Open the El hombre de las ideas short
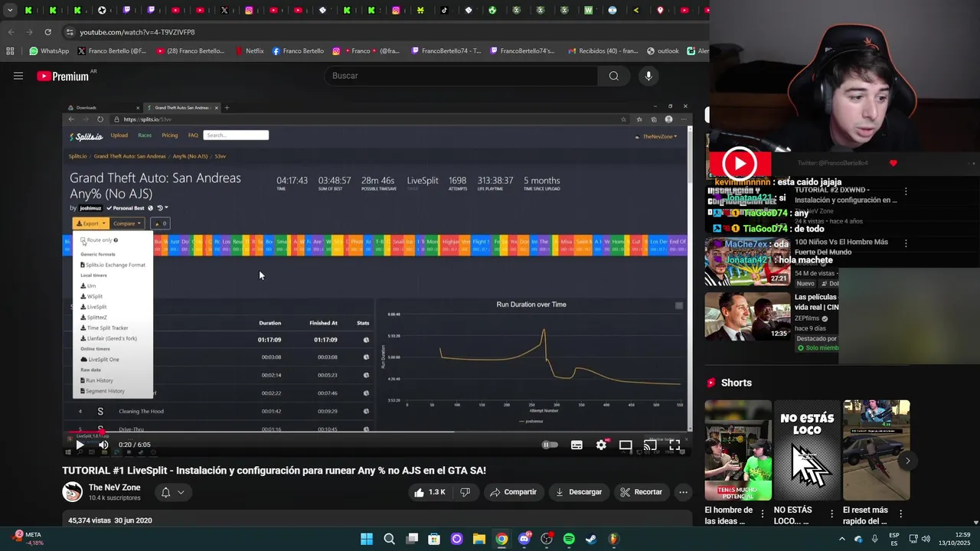Viewport: 980px width, 551px height. point(738,450)
